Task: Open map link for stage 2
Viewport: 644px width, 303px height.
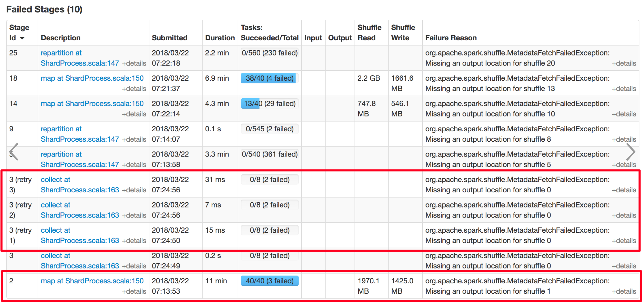Action: (x=92, y=281)
